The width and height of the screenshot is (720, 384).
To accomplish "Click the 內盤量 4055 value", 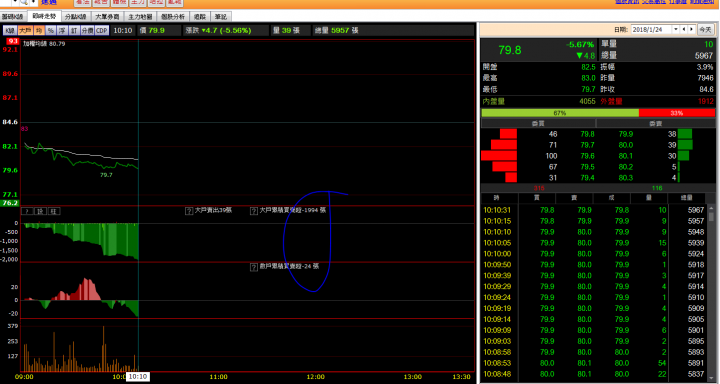I will [587, 102].
